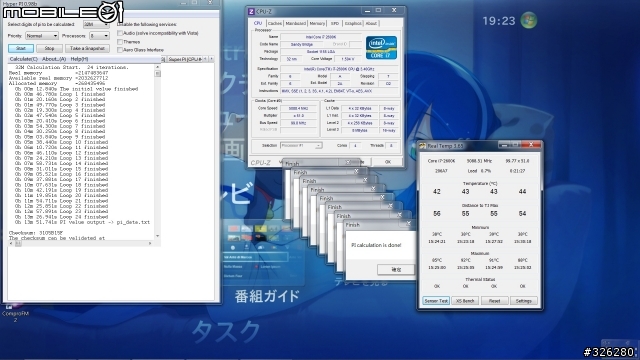Switch to the Memory tab in CPU-Z
This screenshot has height=360, width=640.
pyautogui.click(x=317, y=24)
